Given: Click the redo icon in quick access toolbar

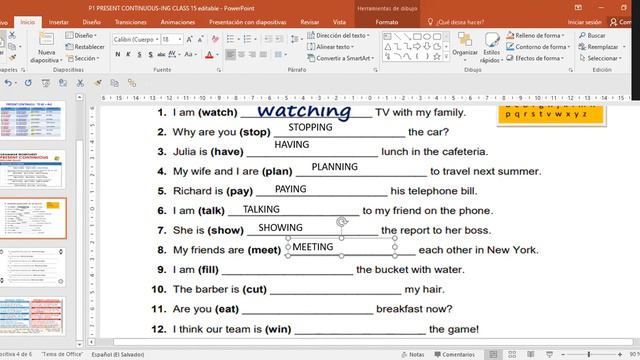Looking at the screenshot, I should point(28,83).
